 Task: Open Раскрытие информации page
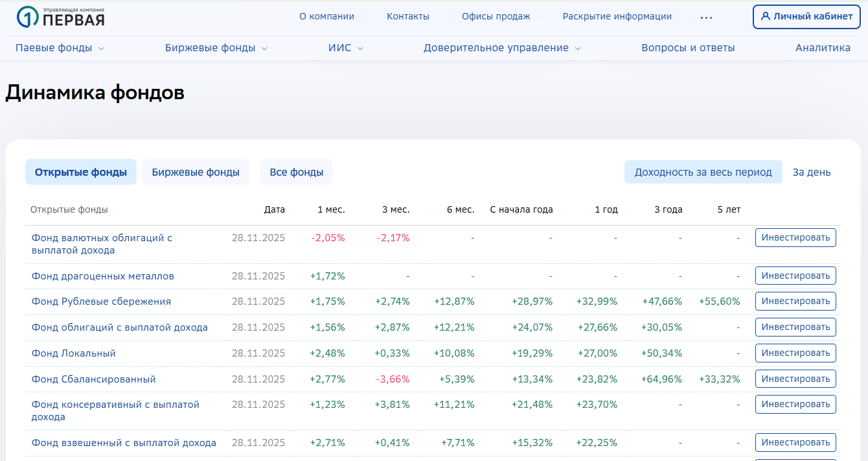(x=617, y=17)
